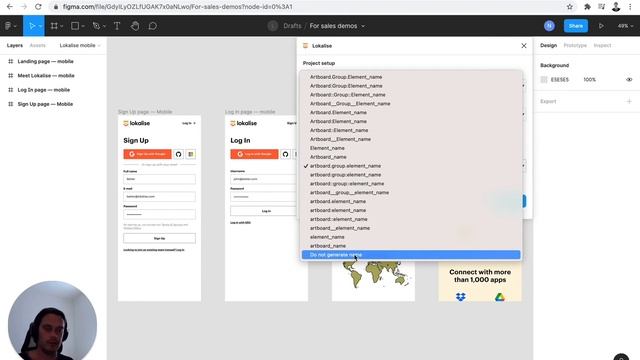Expand the Frame tool options arrow

(62, 26)
